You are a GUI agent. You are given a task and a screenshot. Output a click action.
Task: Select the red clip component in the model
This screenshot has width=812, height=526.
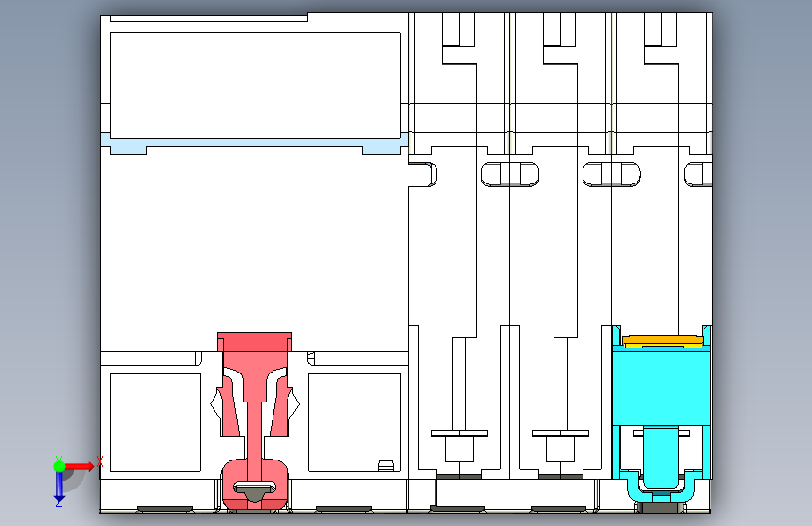254,419
